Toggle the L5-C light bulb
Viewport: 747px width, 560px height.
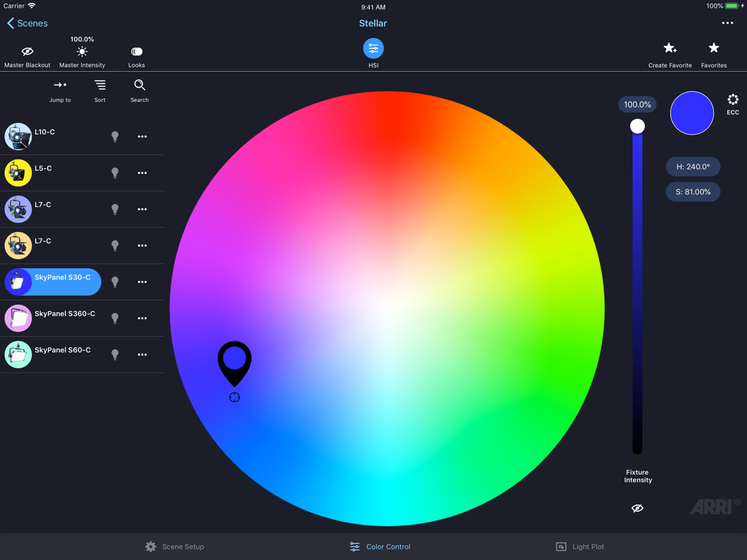[115, 173]
